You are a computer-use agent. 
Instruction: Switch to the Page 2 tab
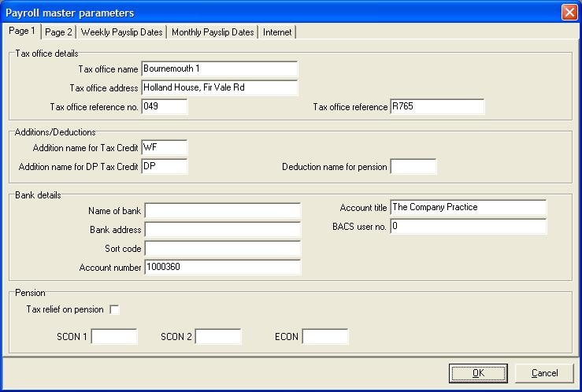58,32
